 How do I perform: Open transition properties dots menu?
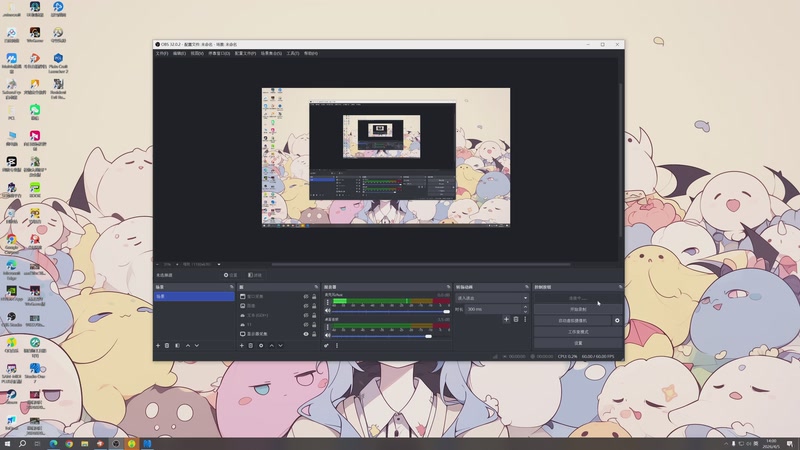[x=525, y=319]
